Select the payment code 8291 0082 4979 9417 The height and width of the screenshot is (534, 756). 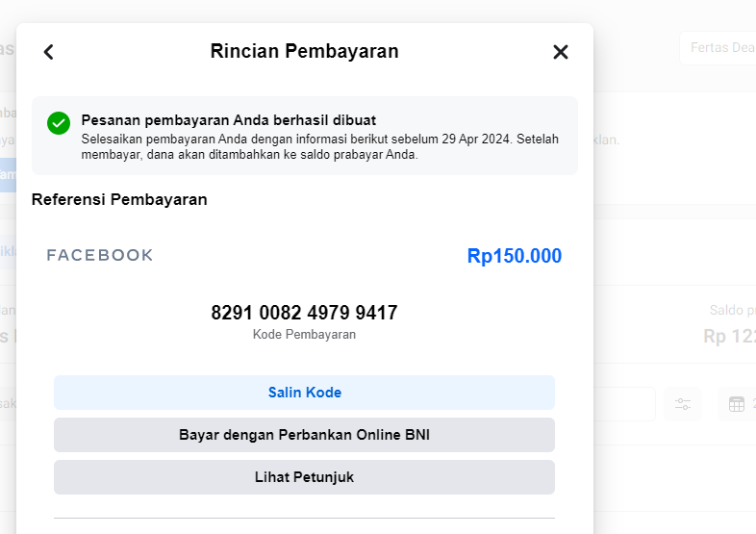tap(304, 313)
